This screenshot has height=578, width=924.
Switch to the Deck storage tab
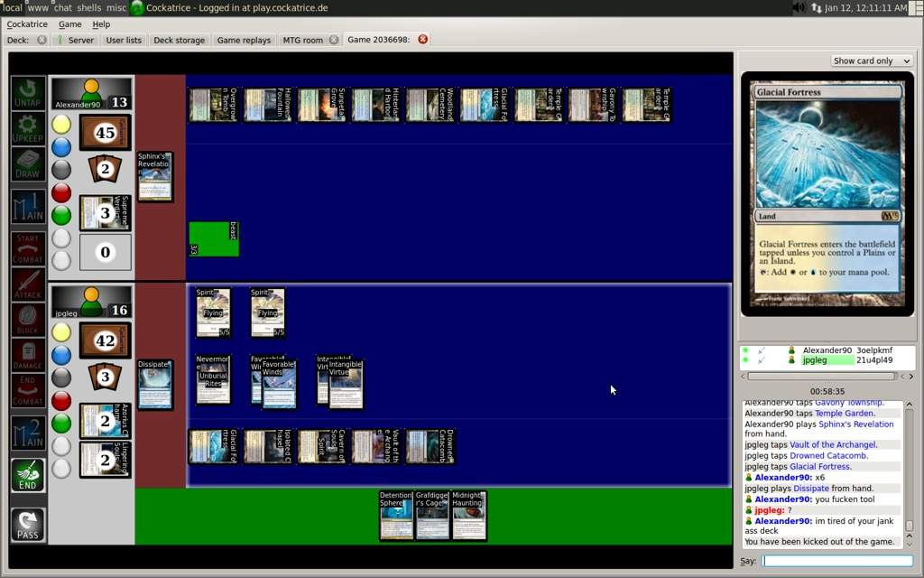180,40
